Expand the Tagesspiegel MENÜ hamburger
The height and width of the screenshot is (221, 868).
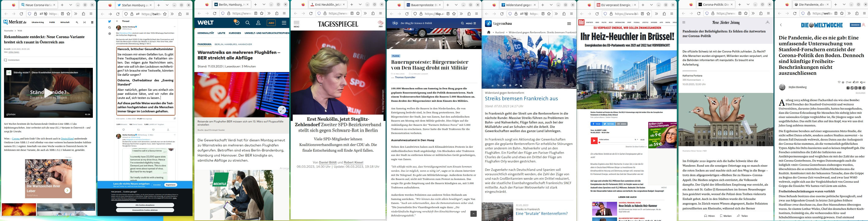tap(297, 24)
